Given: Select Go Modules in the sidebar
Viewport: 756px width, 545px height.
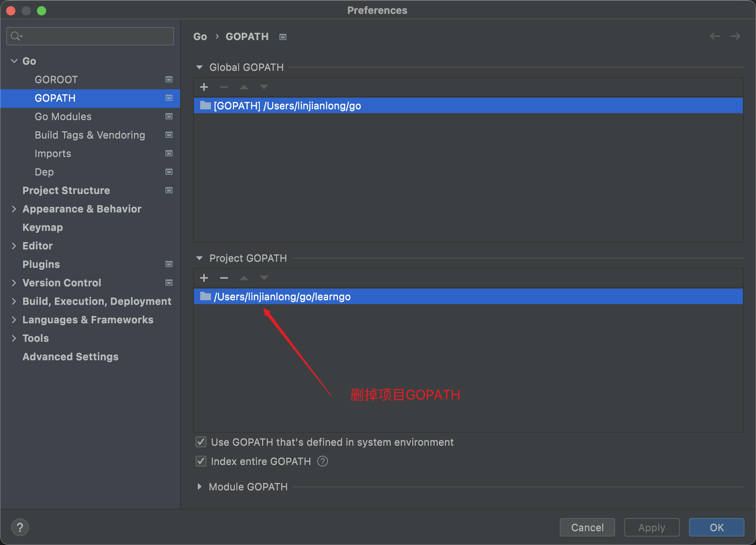Looking at the screenshot, I should (63, 117).
